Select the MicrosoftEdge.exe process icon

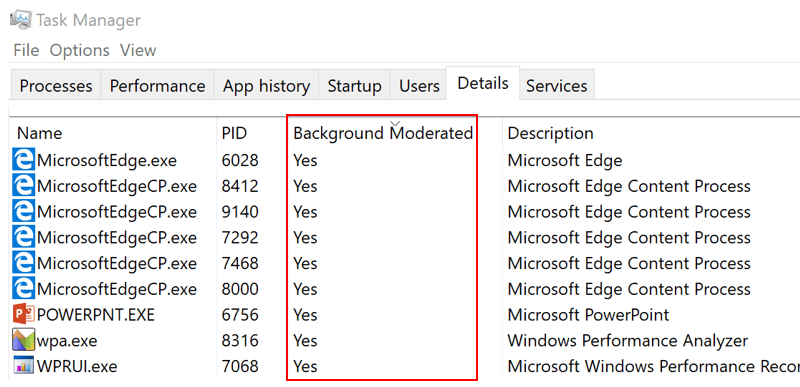tap(23, 160)
